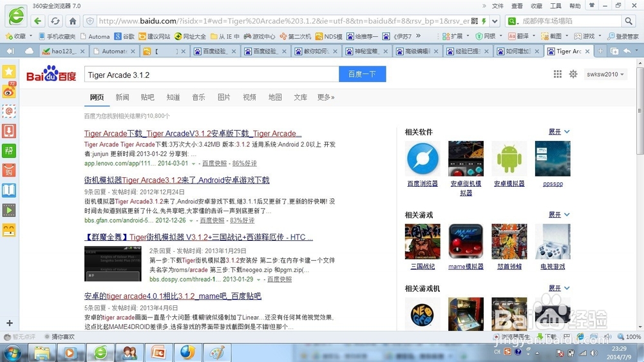Open 百度浏览器 related software icon

[x=422, y=158]
